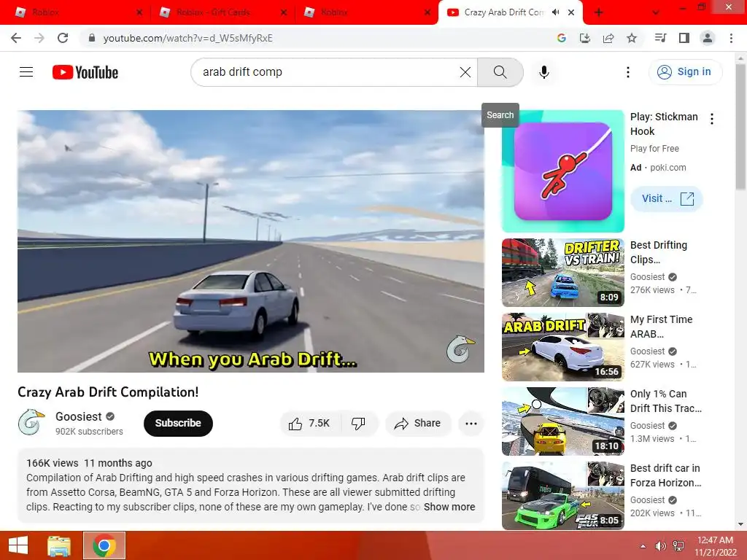Open Stickman Hook ad thumbnail
The image size is (747, 560).
coord(562,171)
